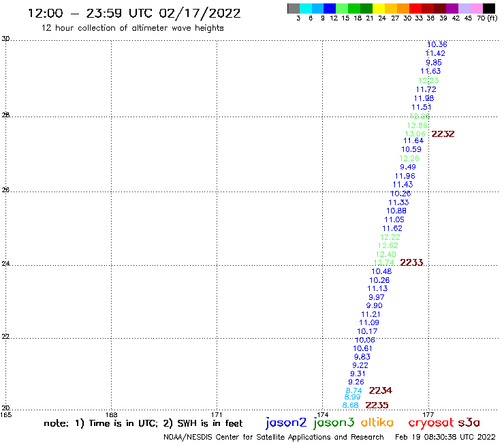Viewport: 504px width, 443px height.
Task: Click the 11.43 wave height value
Action: click(403, 185)
